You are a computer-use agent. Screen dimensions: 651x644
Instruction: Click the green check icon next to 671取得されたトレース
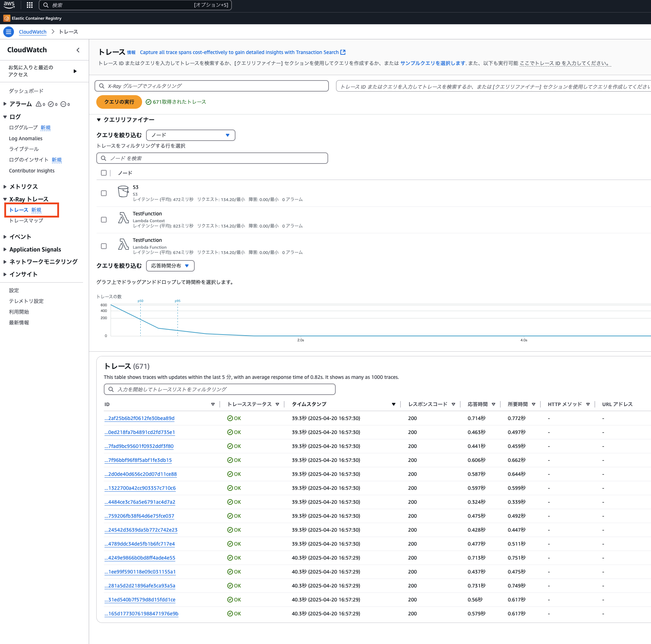click(x=149, y=102)
